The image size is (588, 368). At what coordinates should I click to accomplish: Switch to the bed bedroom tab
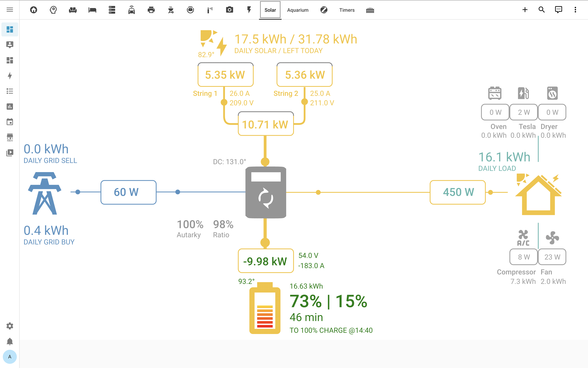[x=92, y=10]
